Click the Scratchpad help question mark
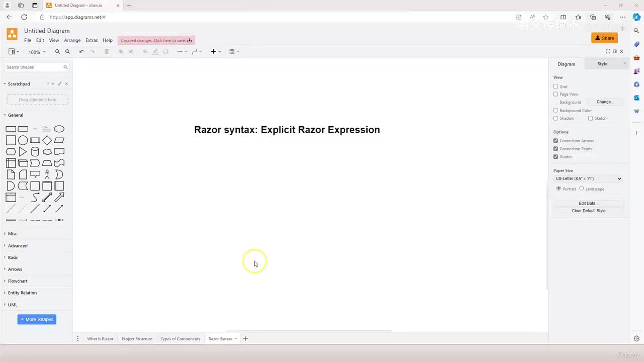644x362 pixels. point(48,84)
